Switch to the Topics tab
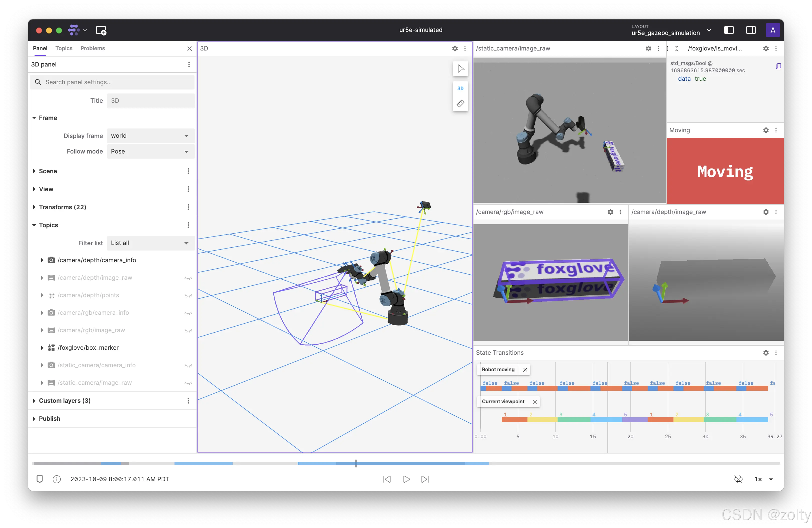812x528 pixels. point(64,48)
